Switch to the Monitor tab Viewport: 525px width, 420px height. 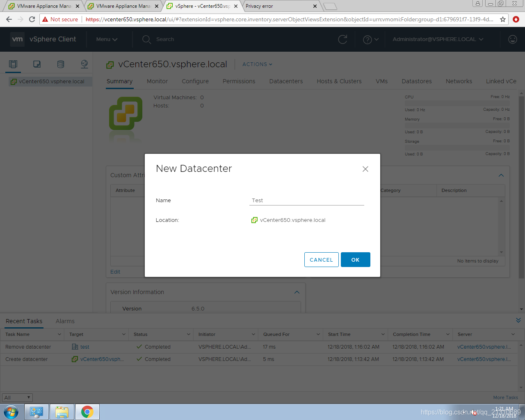click(x=157, y=81)
